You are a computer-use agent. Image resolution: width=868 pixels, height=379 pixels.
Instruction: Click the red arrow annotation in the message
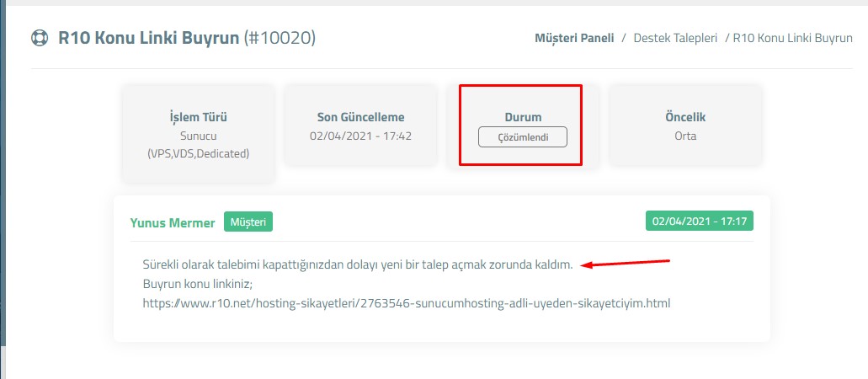[626, 263]
